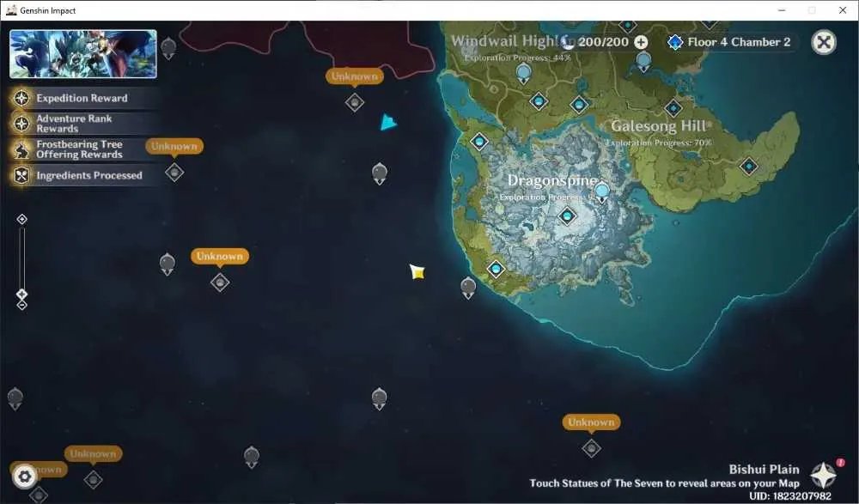Click the Genshin Impact title bar icon
Screen dimensions: 859x504
click(x=11, y=9)
